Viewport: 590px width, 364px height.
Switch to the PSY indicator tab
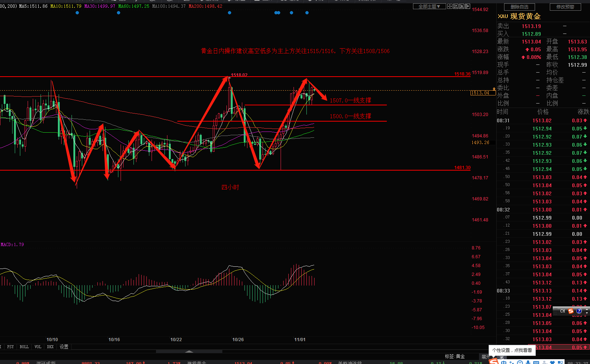10,347
